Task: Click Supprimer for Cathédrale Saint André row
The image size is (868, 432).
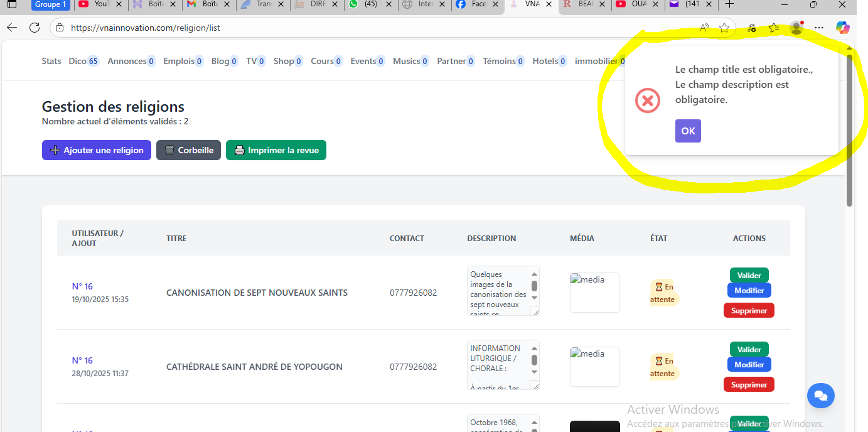Action: [749, 384]
